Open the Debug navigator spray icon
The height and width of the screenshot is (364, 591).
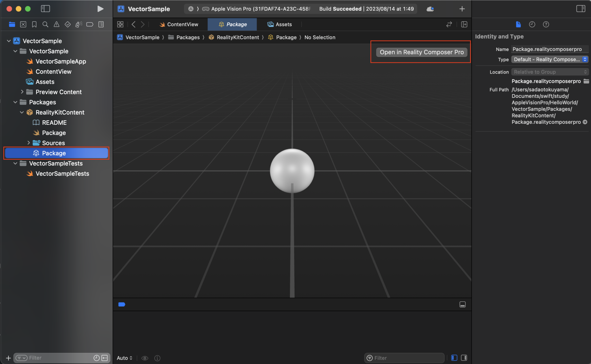click(78, 24)
